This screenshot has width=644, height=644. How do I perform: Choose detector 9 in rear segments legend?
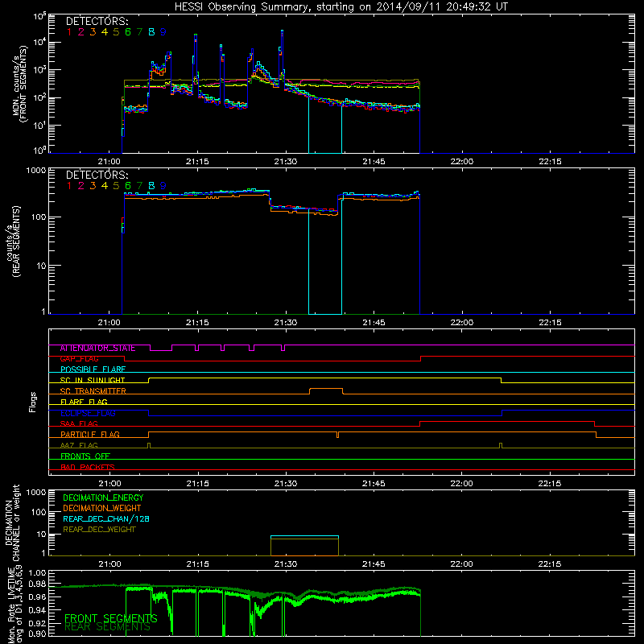163,186
